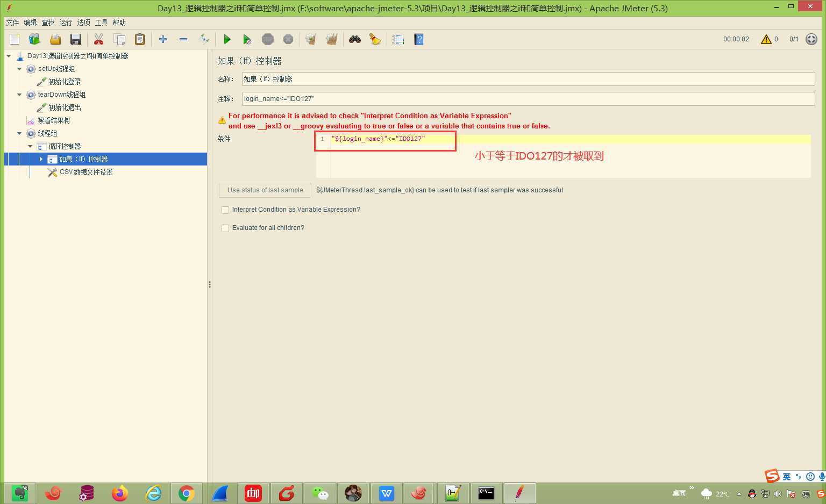Click the Shutdown threads toolbar icon

288,39
